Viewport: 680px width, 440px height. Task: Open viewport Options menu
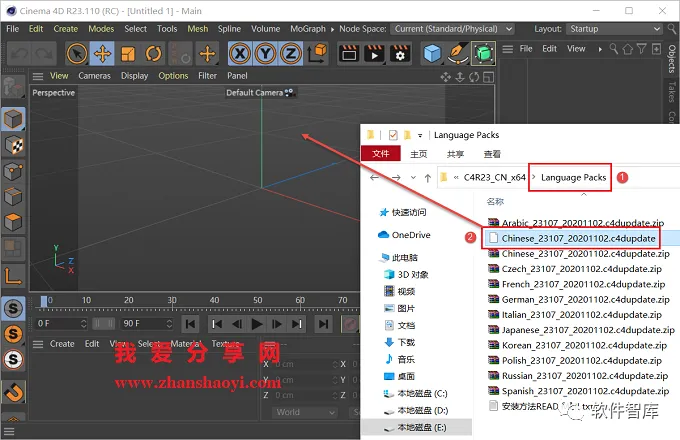[x=173, y=75]
